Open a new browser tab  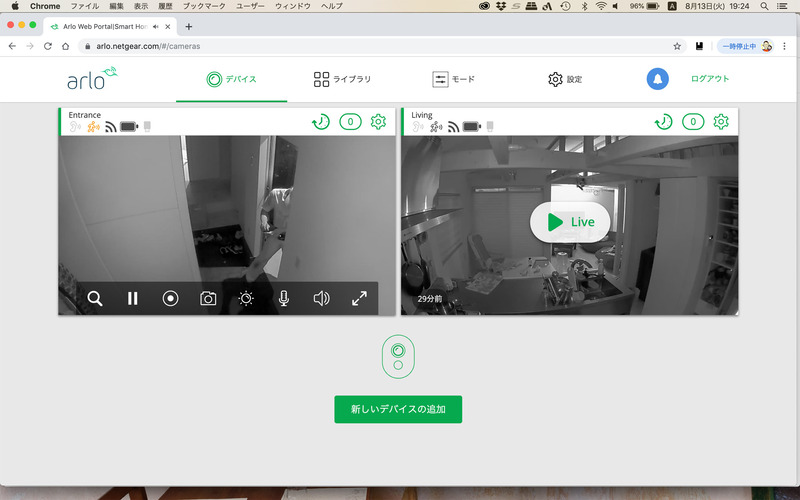[189, 27]
